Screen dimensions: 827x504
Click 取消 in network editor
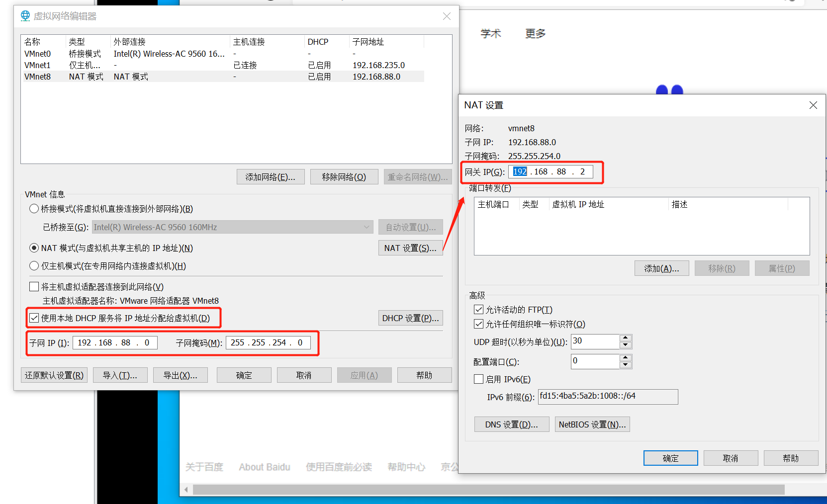pyautogui.click(x=304, y=375)
